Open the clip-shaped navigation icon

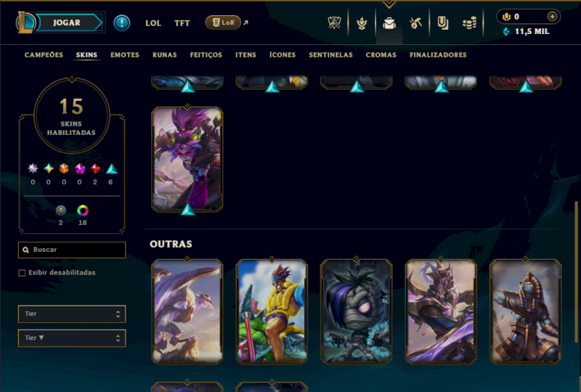(x=443, y=23)
